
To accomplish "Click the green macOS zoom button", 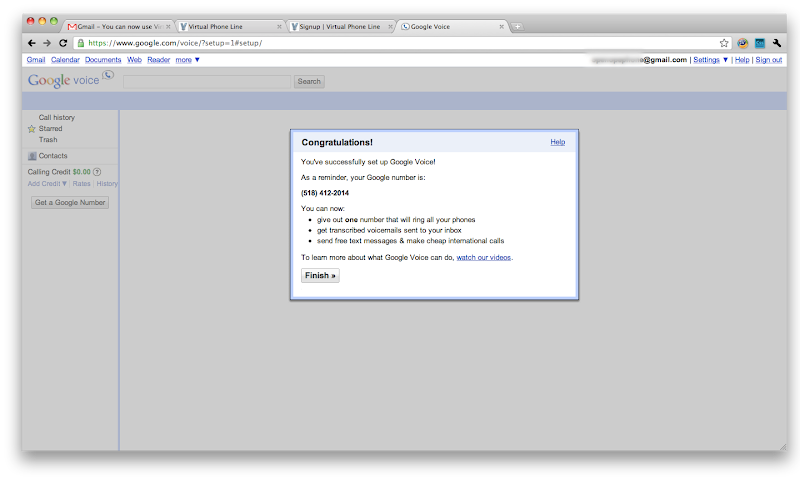I will (x=54, y=21).
